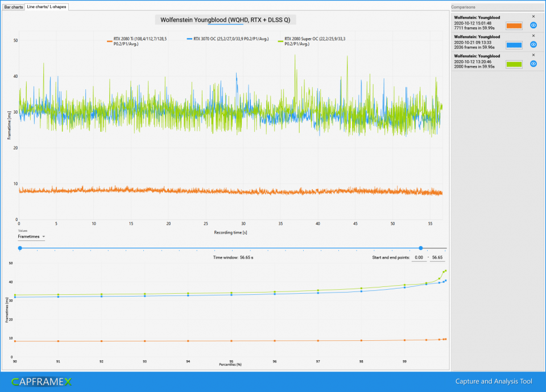Click the Recording time [s] axis label

click(230, 233)
